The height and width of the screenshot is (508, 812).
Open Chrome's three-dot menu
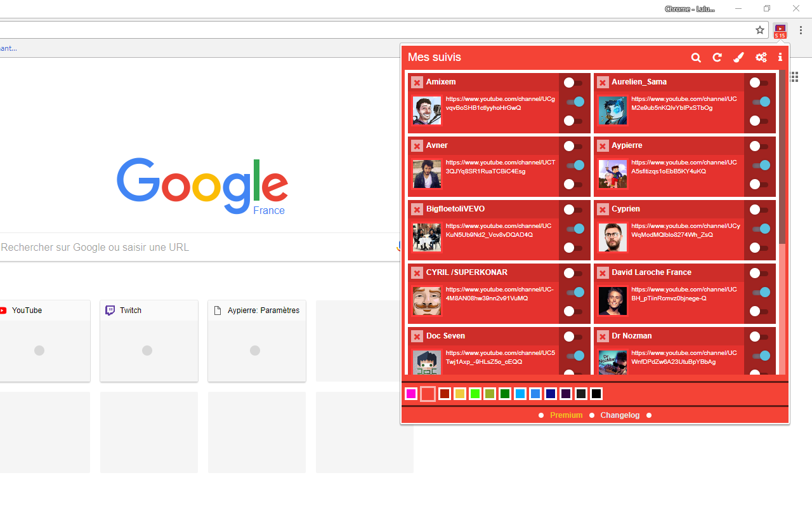tap(801, 30)
